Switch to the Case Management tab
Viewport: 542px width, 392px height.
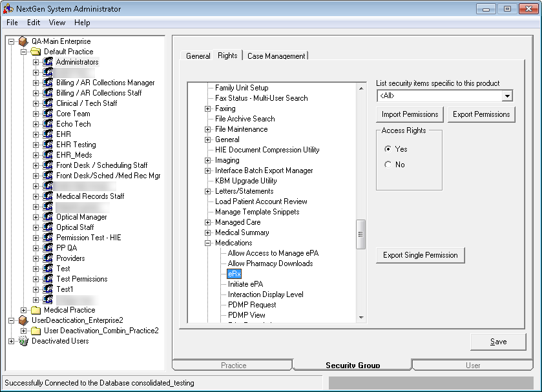276,56
